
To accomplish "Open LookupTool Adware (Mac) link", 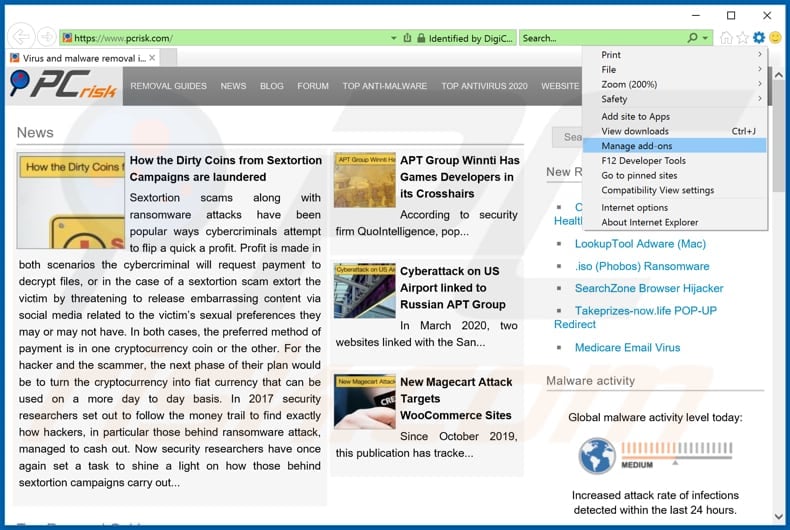I will coord(640,244).
